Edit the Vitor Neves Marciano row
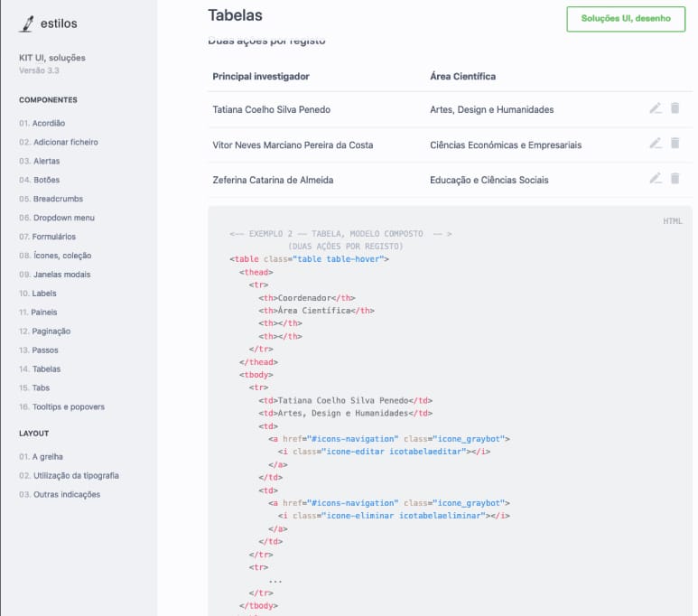This screenshot has height=616, width=698. click(x=656, y=144)
